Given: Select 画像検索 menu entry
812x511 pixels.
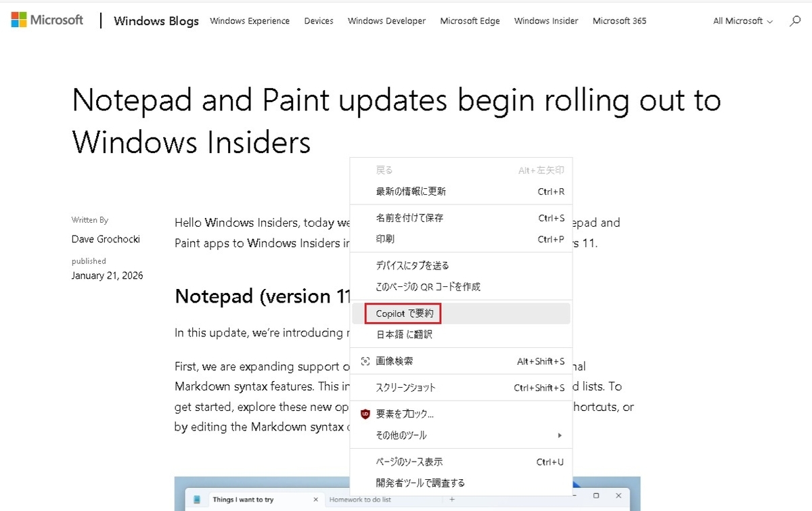Looking at the screenshot, I should 461,361.
